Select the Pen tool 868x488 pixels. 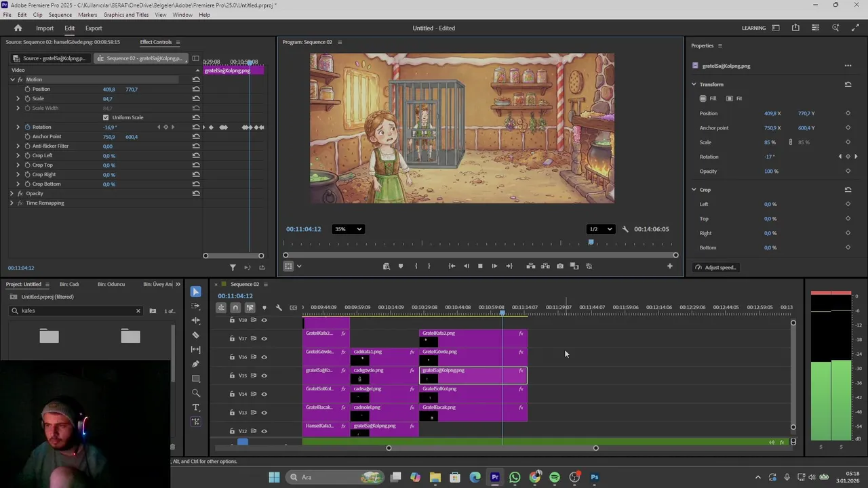196,364
